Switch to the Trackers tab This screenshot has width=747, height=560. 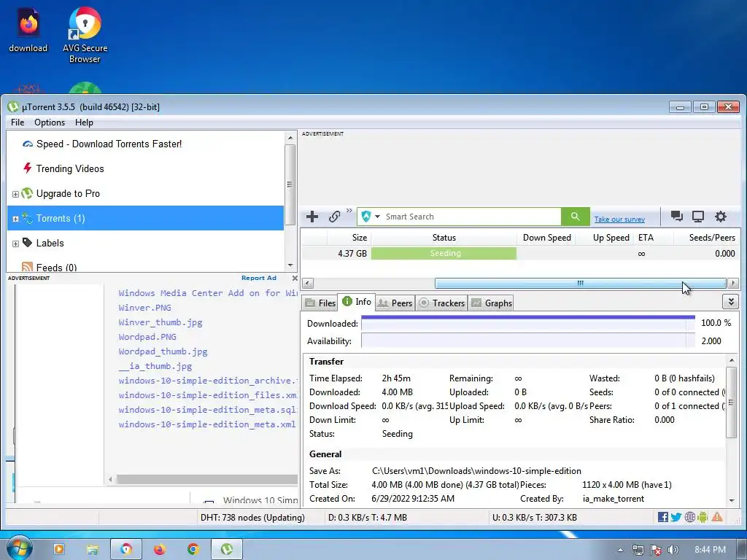coord(441,303)
